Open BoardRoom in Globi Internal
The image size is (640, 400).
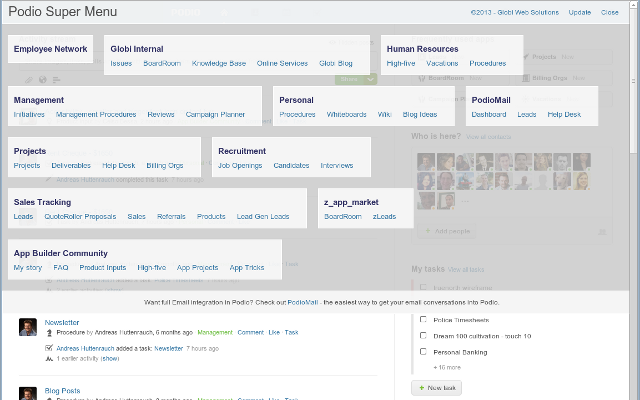tap(162, 63)
